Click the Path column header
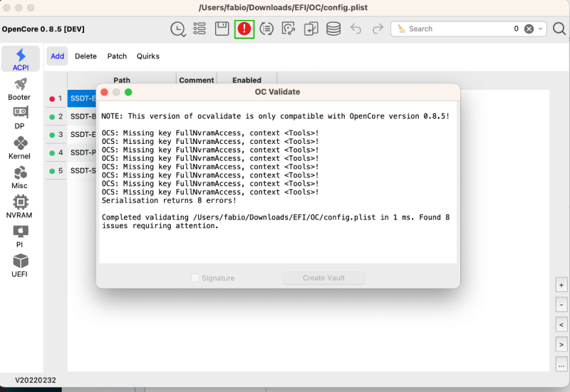The width and height of the screenshot is (570, 392). [122, 80]
